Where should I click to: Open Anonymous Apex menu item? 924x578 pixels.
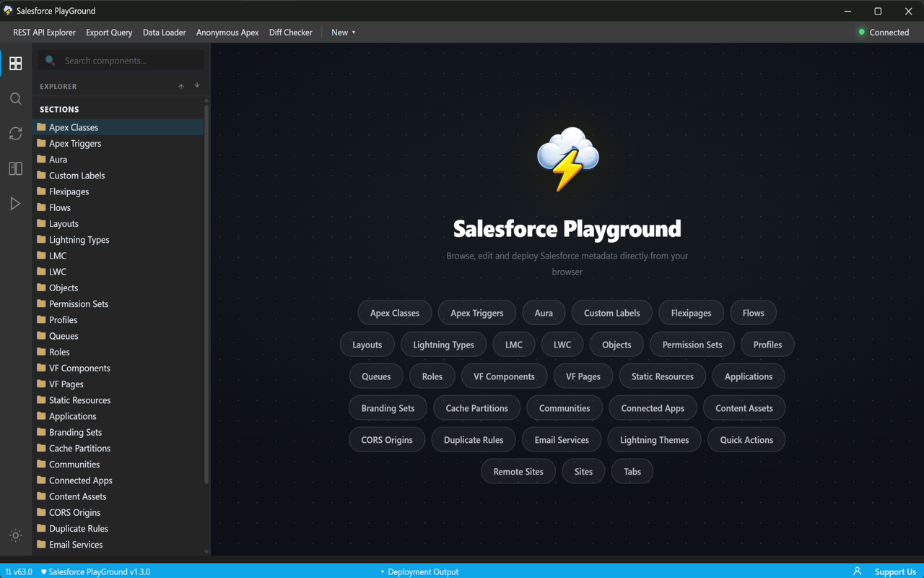227,33
